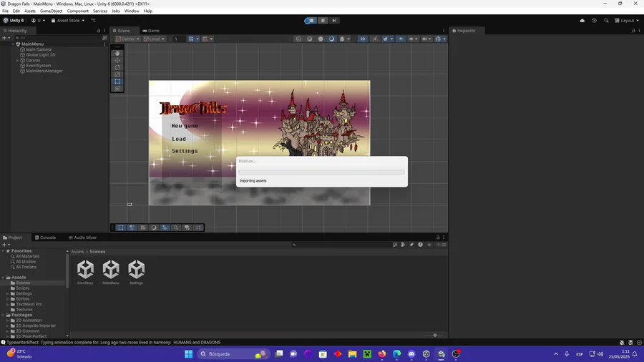
Task: Adjust the Project icon size slider
Action: point(435,336)
